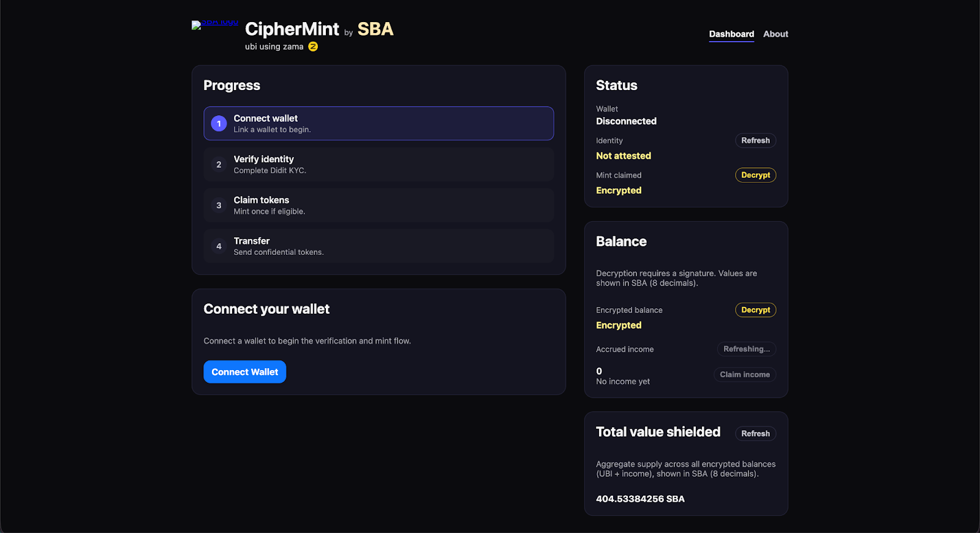Click the Status heading
Viewport: 980px width, 533px height.
[x=617, y=86]
